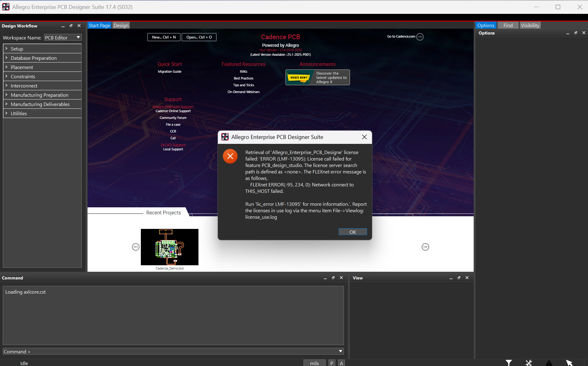588x366 pixels.
Task: Minimize the Design Workflow panel
Action: pos(63,26)
